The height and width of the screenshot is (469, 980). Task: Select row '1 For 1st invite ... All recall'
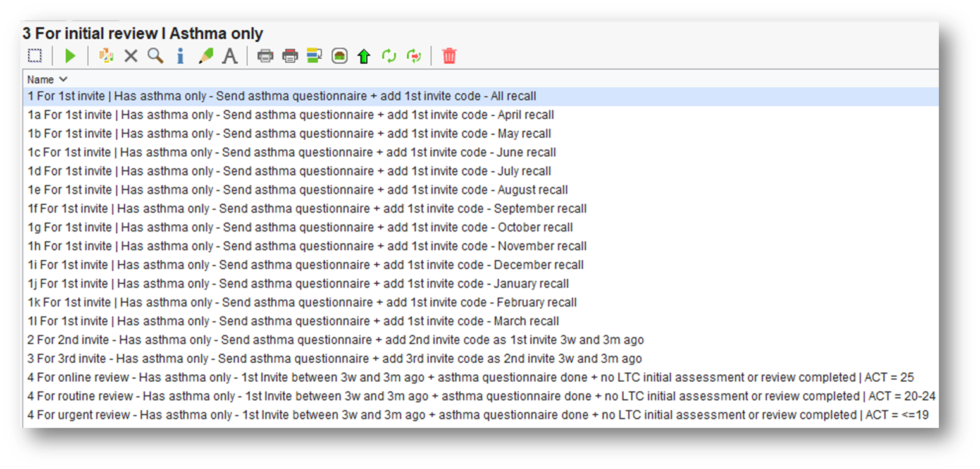[x=481, y=97]
